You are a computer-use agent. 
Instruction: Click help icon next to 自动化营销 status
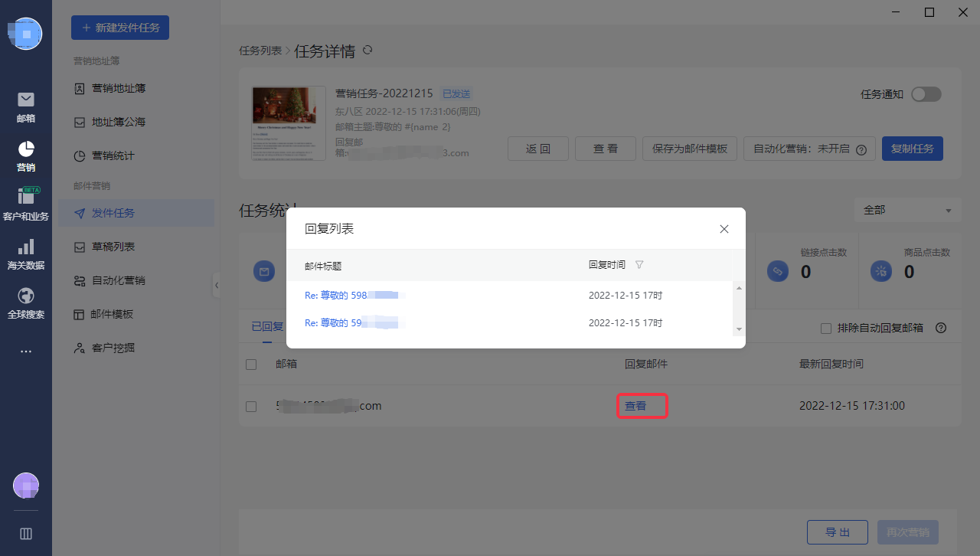coord(861,149)
